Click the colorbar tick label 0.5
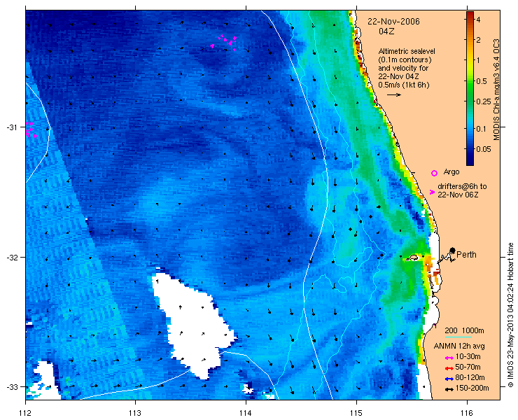Image resolution: width=518 pixels, height=420 pixels. [x=482, y=81]
